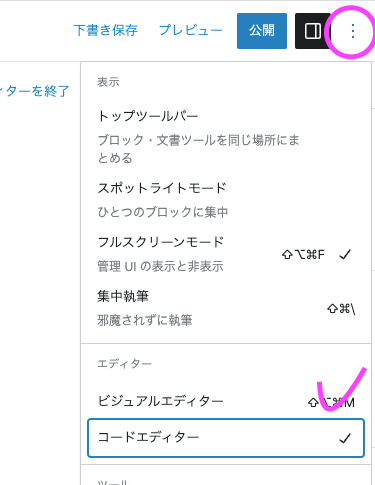Click the ⇧⌥⌘F shortcut hint

coord(303,255)
